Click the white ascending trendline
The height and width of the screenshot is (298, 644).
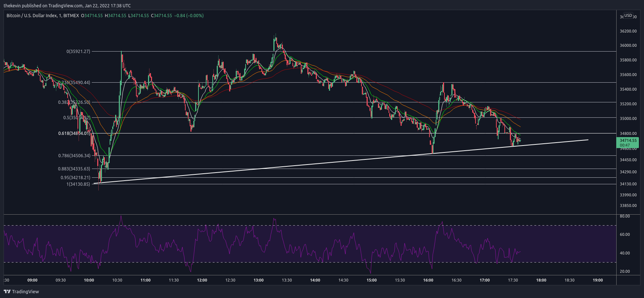pos(341,161)
